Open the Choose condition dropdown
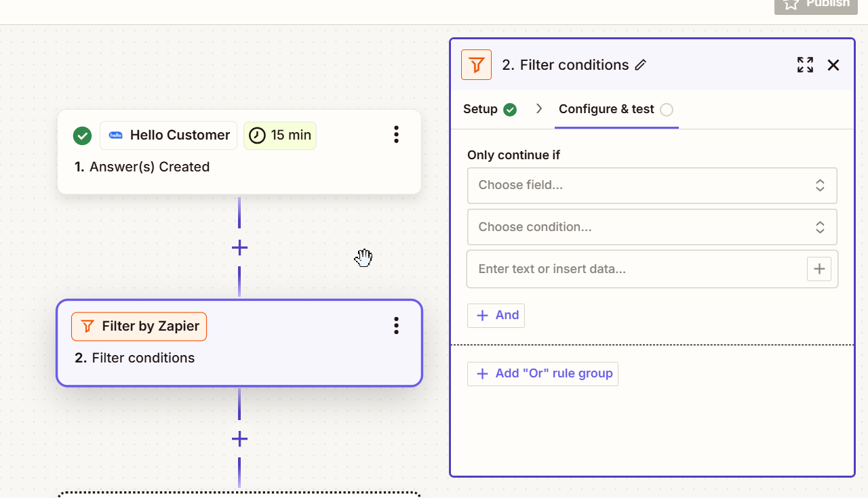This screenshot has height=498, width=868. pyautogui.click(x=652, y=227)
